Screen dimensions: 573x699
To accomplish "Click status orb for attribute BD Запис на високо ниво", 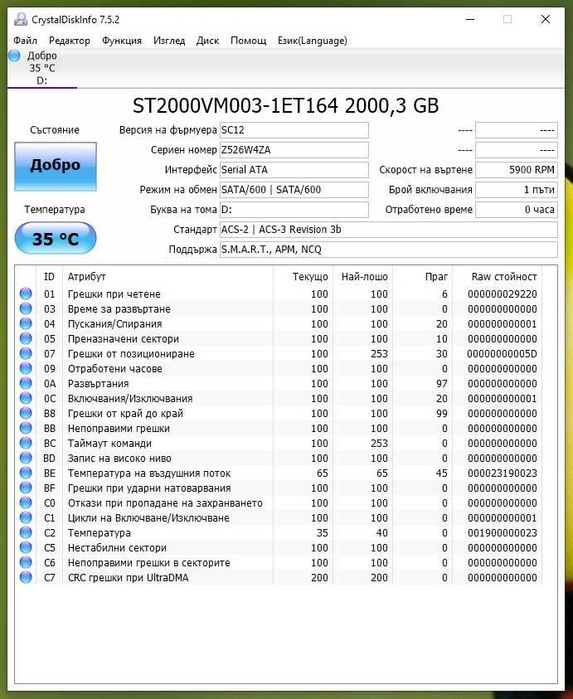I will 26,458.
